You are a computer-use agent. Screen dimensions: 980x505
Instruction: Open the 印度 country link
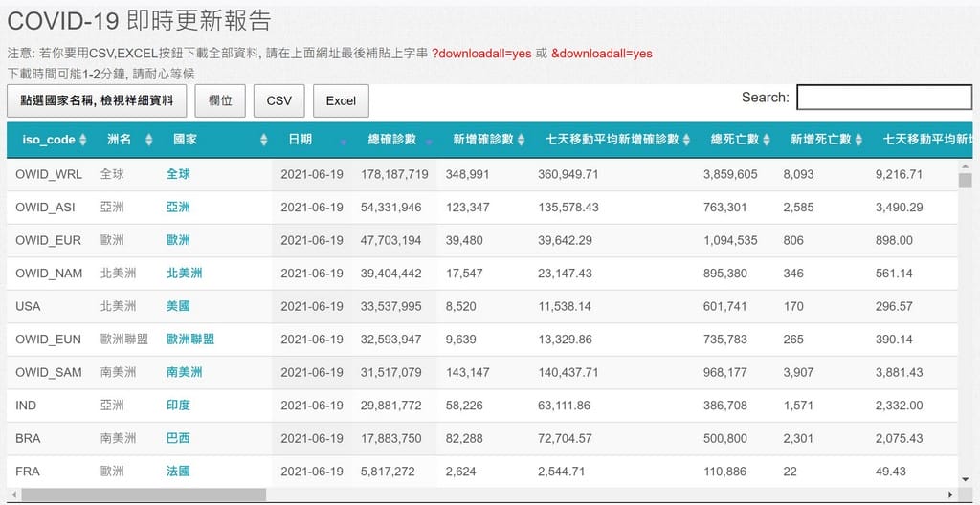click(x=178, y=406)
